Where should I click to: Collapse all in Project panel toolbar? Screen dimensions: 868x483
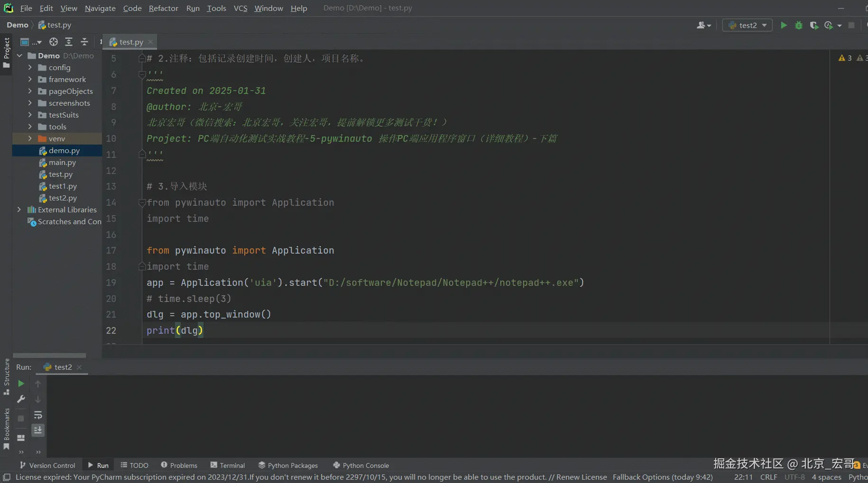(84, 42)
